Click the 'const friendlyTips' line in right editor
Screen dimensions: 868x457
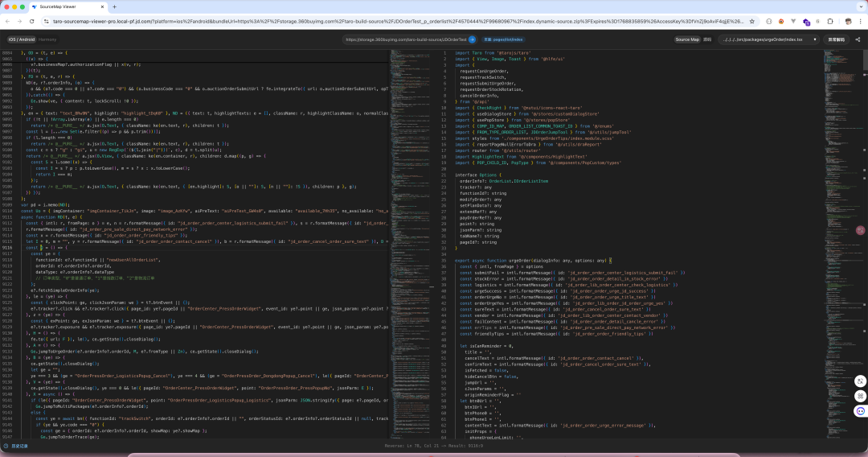[x=558, y=334]
